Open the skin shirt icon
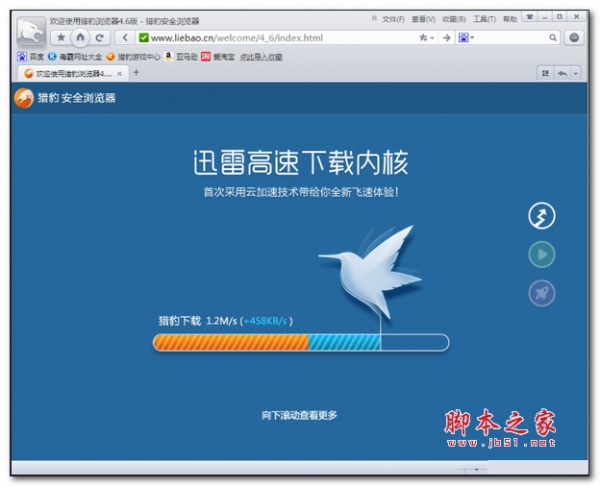Image resolution: width=600 pixels, height=487 pixels. point(530,16)
